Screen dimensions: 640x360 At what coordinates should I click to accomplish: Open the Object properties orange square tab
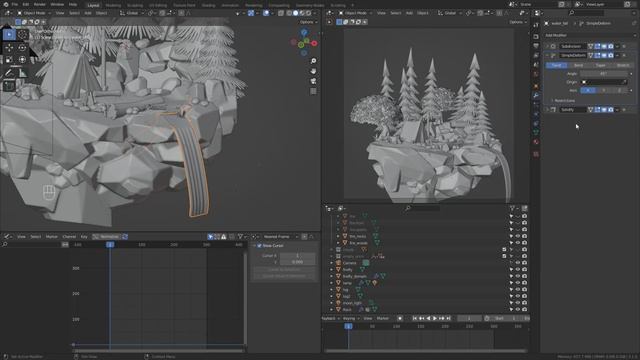tap(536, 86)
